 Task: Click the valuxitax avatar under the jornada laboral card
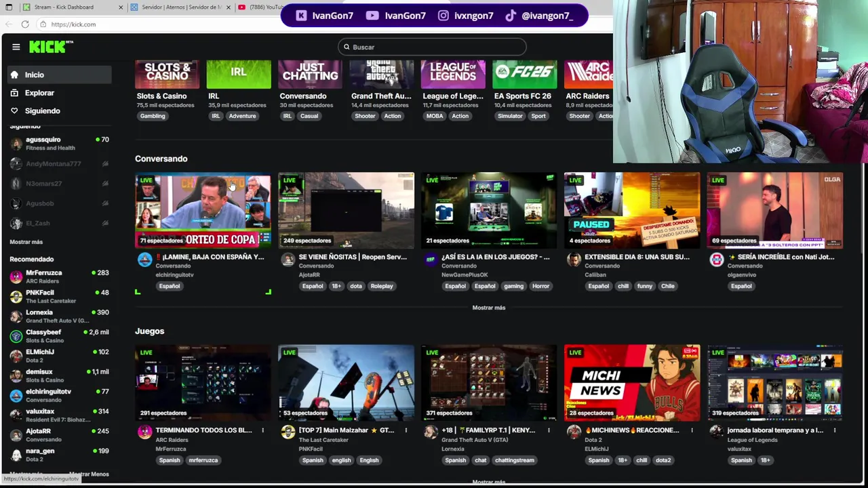point(717,432)
